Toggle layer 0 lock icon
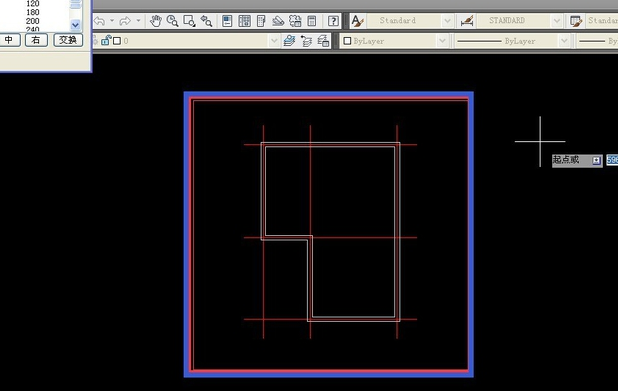This screenshot has height=391, width=618. click(106, 40)
